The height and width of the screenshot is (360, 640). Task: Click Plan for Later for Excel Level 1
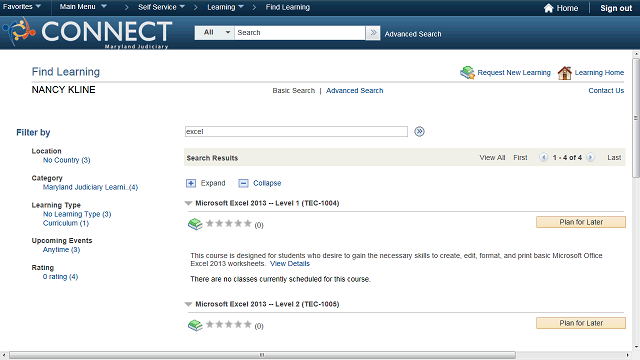pyautogui.click(x=581, y=222)
